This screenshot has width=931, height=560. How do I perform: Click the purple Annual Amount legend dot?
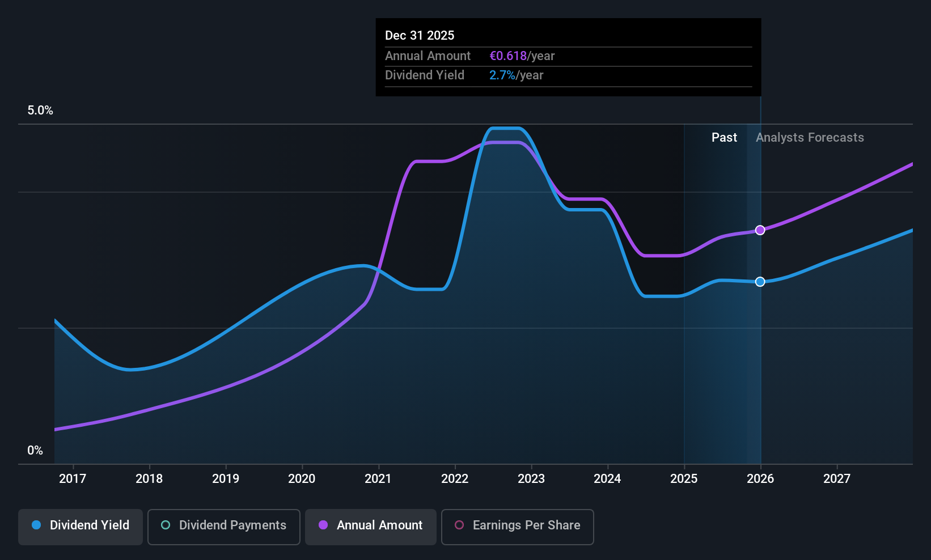tap(323, 525)
